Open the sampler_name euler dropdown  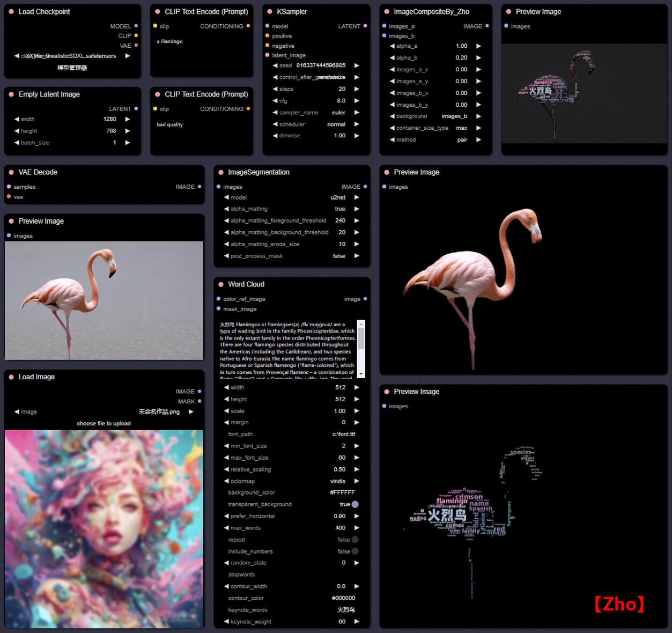[x=316, y=113]
